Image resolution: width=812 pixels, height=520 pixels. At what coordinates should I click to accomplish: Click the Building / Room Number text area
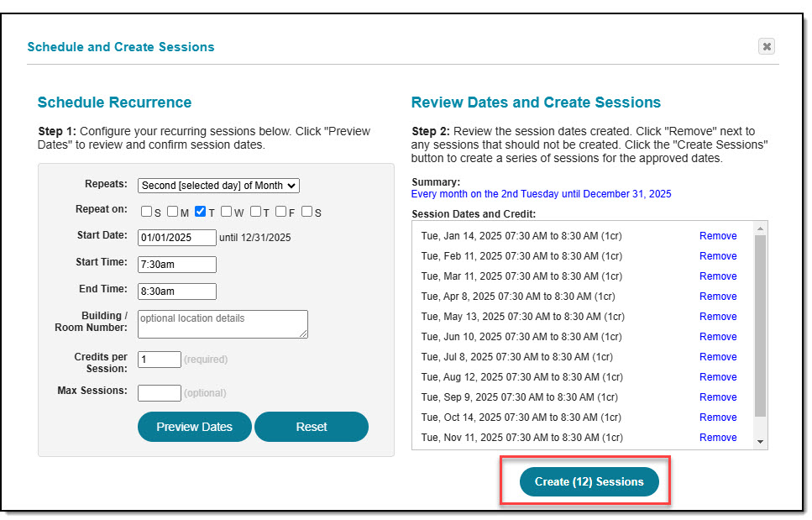point(223,324)
